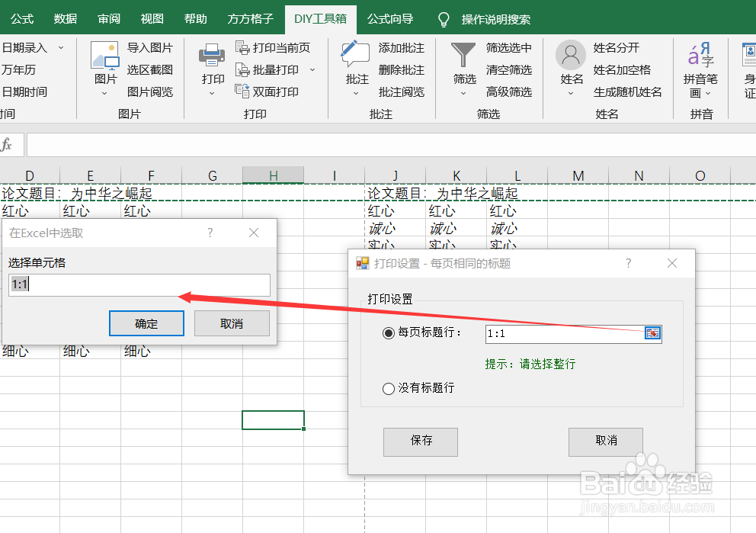Open the 生成随机姓名 tool
The image size is (756, 533).
coord(629,92)
